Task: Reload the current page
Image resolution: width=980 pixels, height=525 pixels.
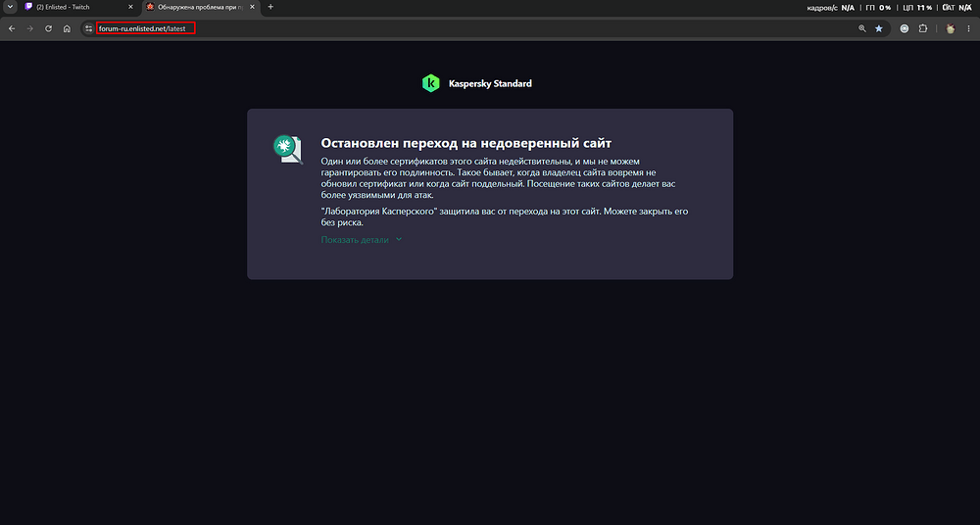Action: 49,28
